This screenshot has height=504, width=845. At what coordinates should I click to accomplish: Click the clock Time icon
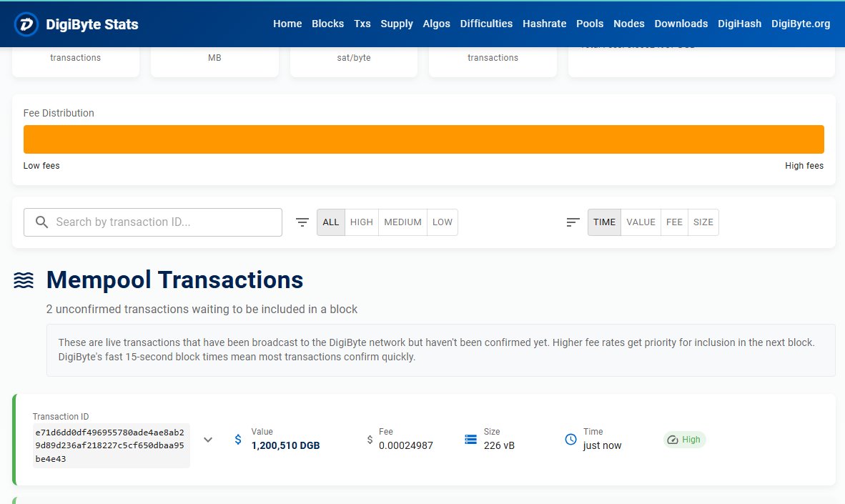point(570,440)
